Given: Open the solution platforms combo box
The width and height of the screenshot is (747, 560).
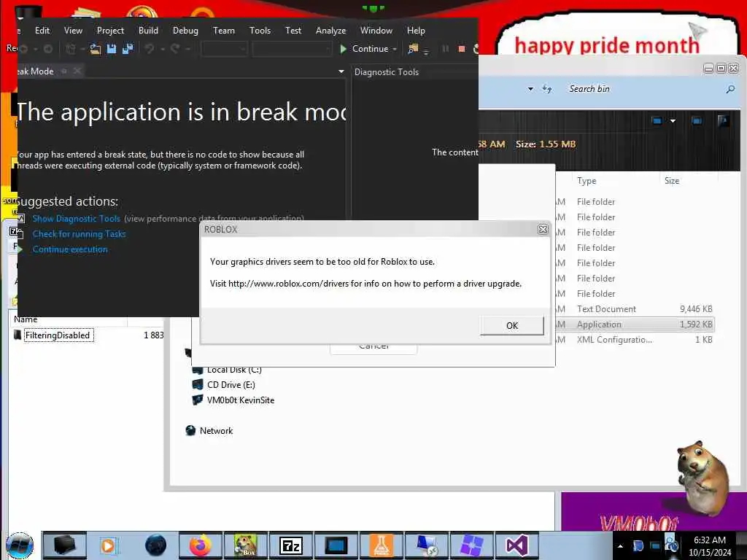Looking at the screenshot, I should [x=292, y=49].
